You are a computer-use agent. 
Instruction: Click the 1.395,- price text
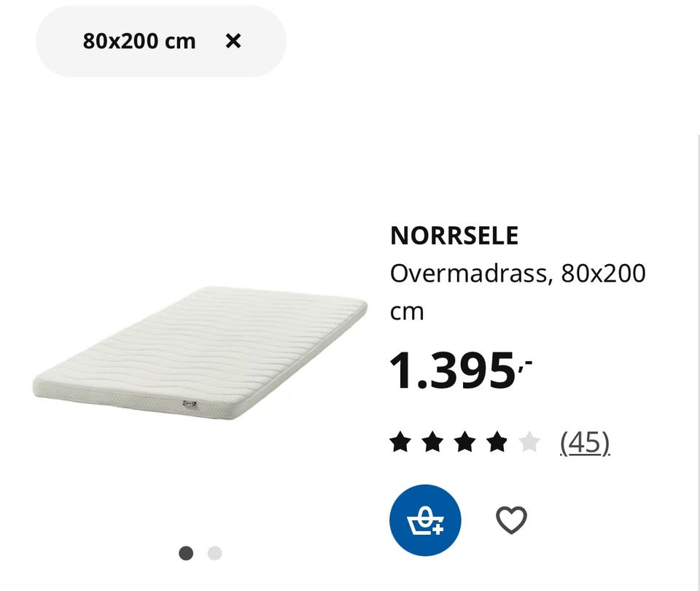(461, 371)
